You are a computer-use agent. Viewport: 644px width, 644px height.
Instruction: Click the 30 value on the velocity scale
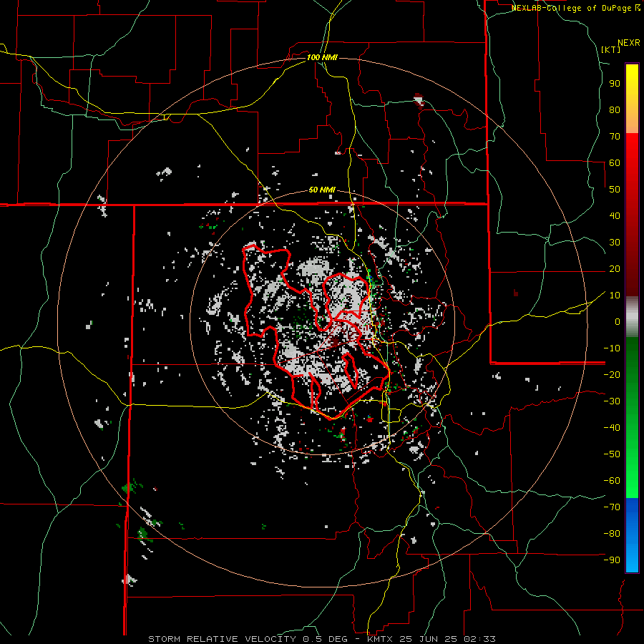615,243
